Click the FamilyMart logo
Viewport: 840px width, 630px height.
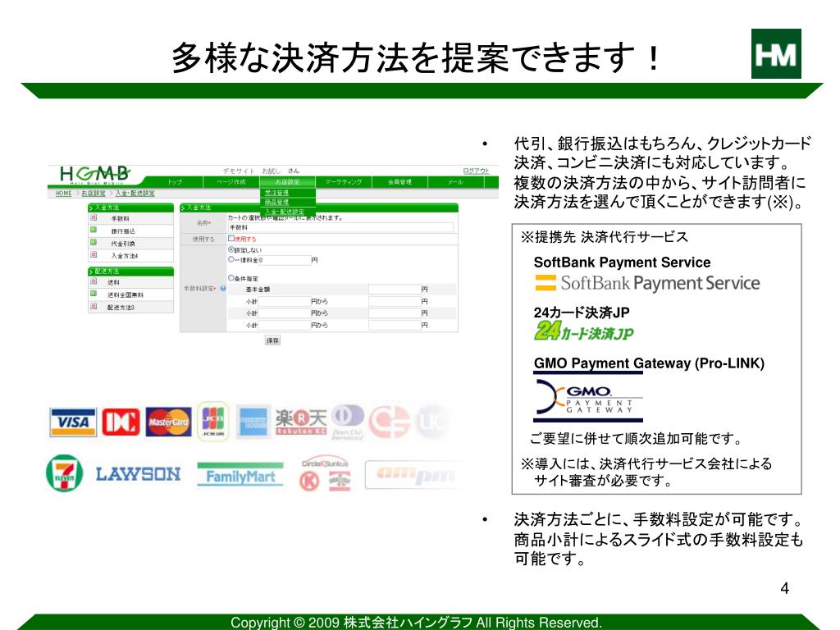(x=240, y=475)
